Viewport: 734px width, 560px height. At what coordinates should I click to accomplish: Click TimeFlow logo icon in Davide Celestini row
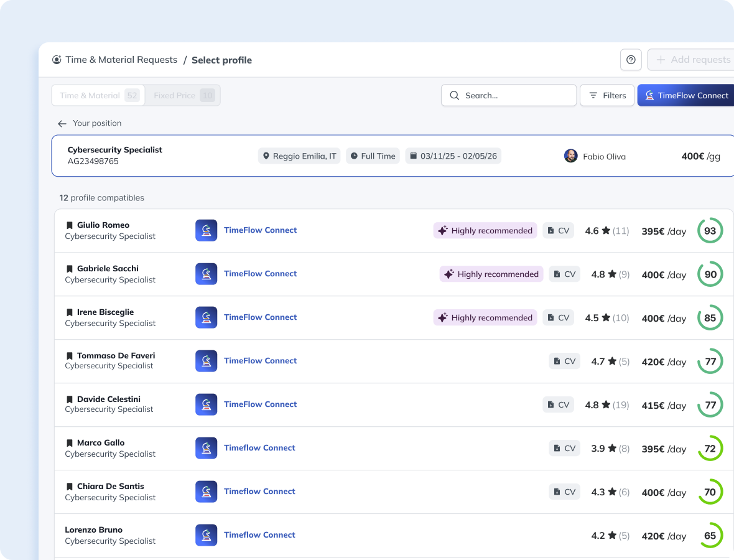click(206, 404)
